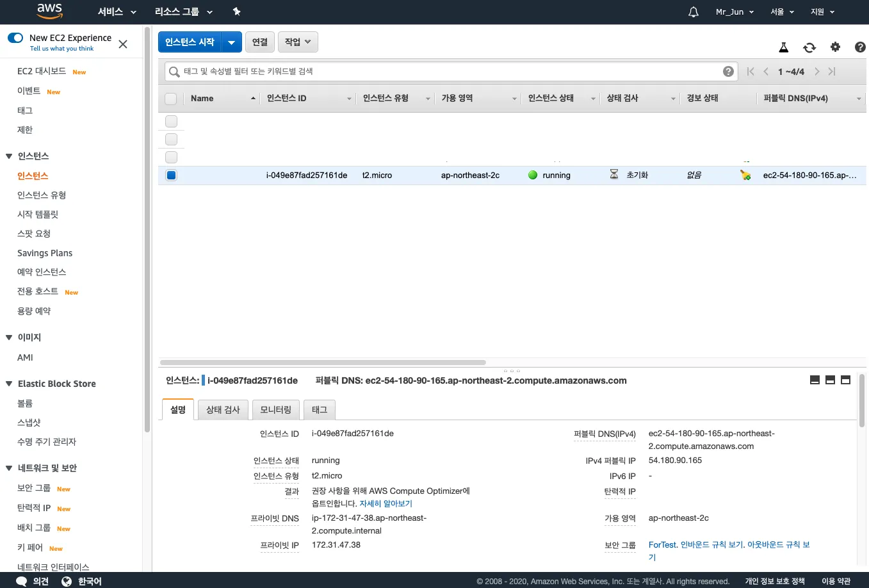This screenshot has height=588, width=869.
Task: Click the 연결 connect button
Action: coord(259,42)
